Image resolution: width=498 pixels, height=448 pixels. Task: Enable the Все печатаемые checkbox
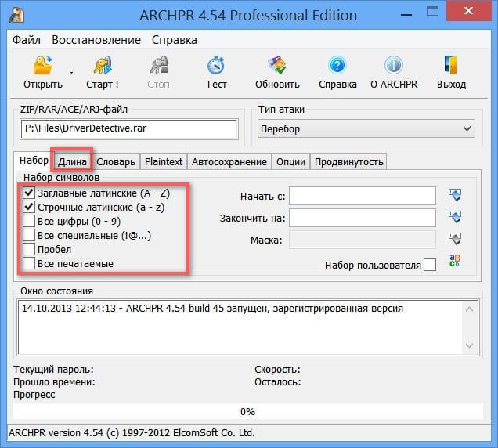tap(29, 263)
